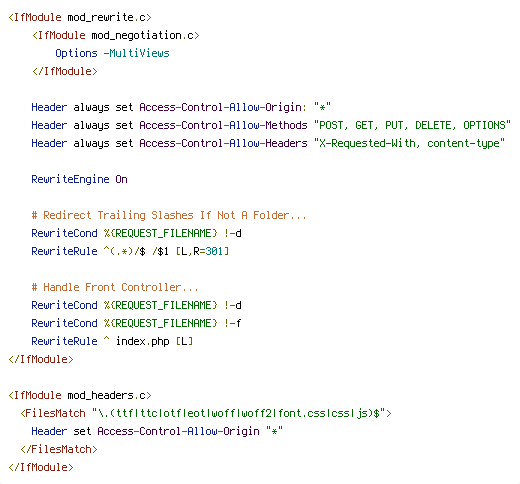The width and height of the screenshot is (520, 484).
Task: Click the opening IfModule mod_rewrite.c tag
Action: 80,17
